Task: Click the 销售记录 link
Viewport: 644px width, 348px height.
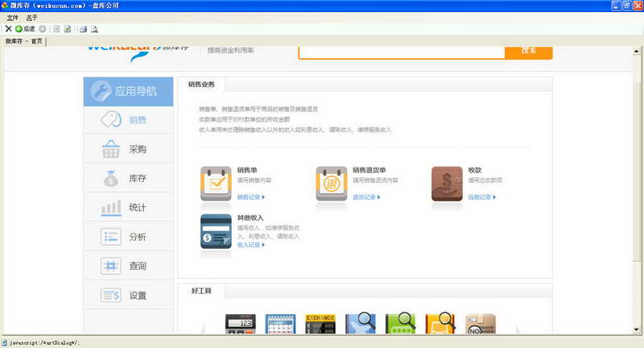Action: (x=250, y=197)
